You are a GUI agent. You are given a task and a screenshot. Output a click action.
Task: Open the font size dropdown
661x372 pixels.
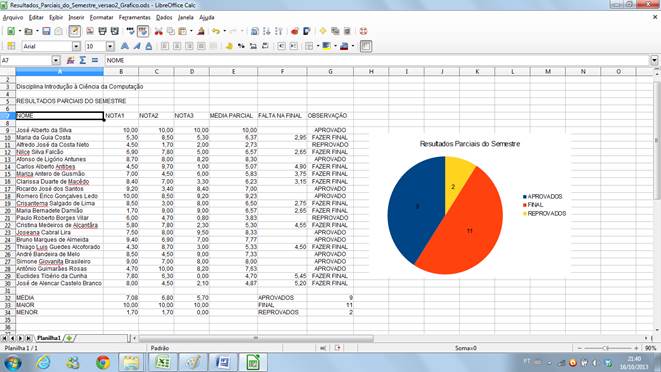tap(110, 46)
